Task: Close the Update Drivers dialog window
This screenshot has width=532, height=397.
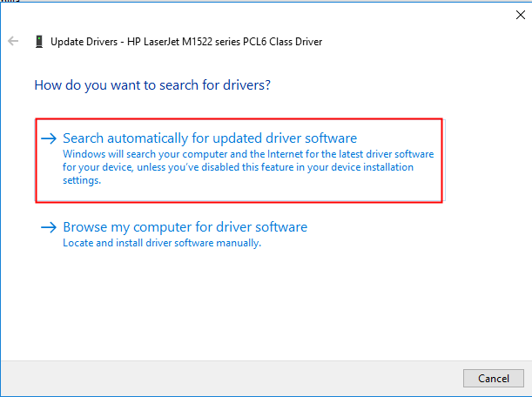Action: 520,15
